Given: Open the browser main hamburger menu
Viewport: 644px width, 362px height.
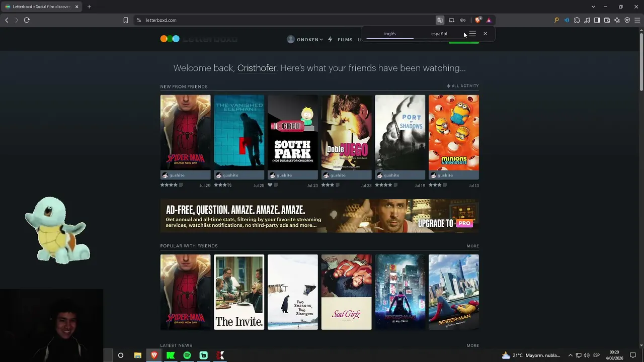Looking at the screenshot, I should click(637, 20).
